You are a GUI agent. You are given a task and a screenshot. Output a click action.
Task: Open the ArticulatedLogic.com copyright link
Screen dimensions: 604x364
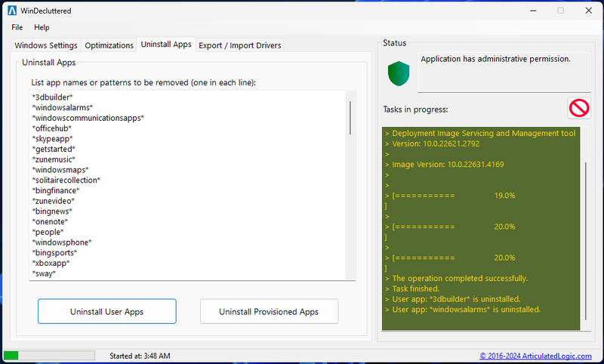click(538, 356)
